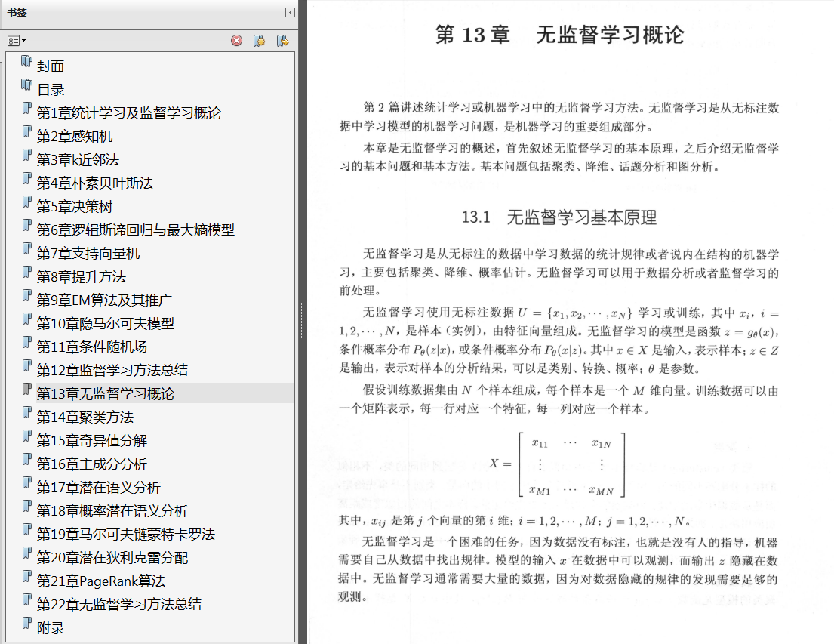Click bookmark icon beside 第17章潜在语义分析
The height and width of the screenshot is (644, 834).
tap(26, 482)
